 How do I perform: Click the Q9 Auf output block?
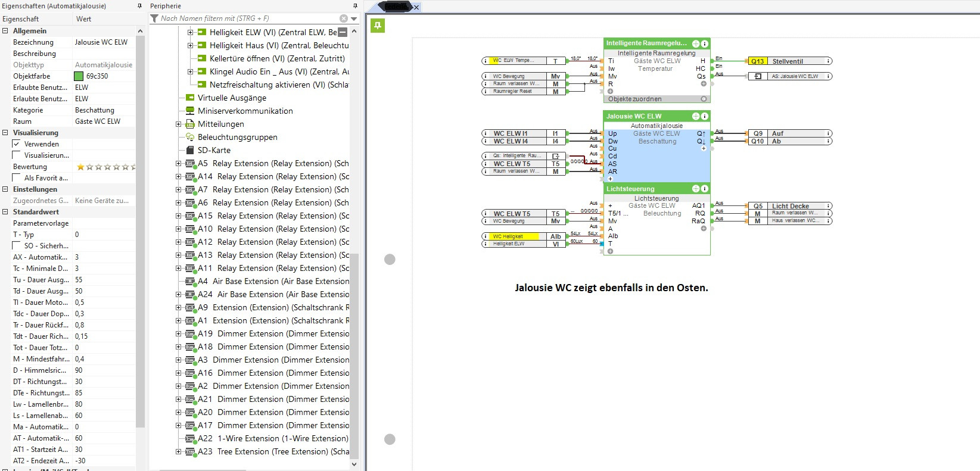pos(790,133)
